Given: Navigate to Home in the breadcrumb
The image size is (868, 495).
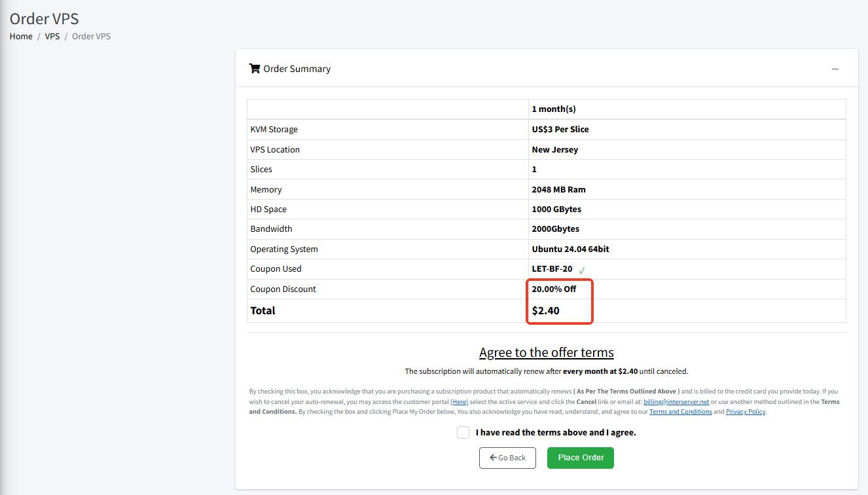Looking at the screenshot, I should 21,36.
